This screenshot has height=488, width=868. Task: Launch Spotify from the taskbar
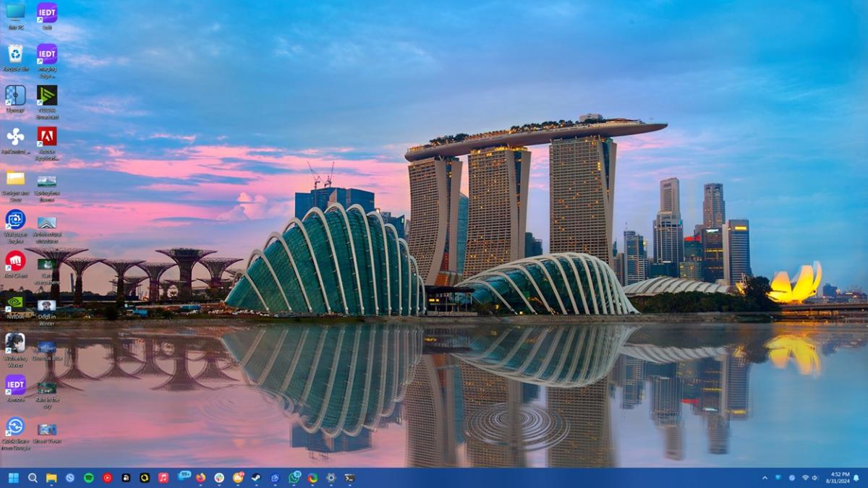[x=88, y=478]
